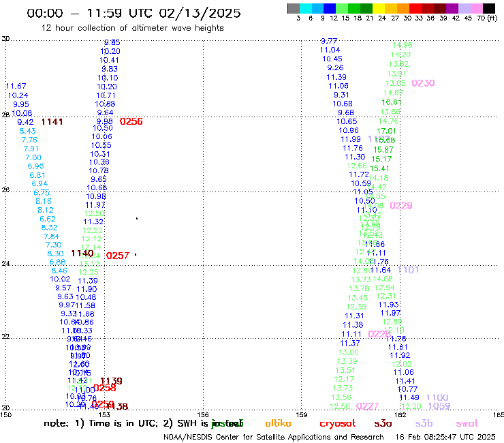Click the swot pass time '0227'
The width and height of the screenshot is (504, 443).
[367, 406]
